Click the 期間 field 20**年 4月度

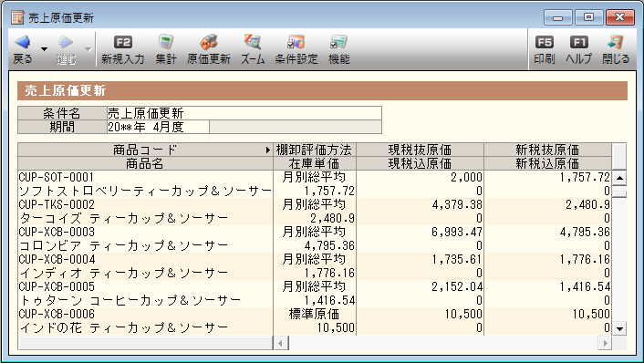coord(158,127)
